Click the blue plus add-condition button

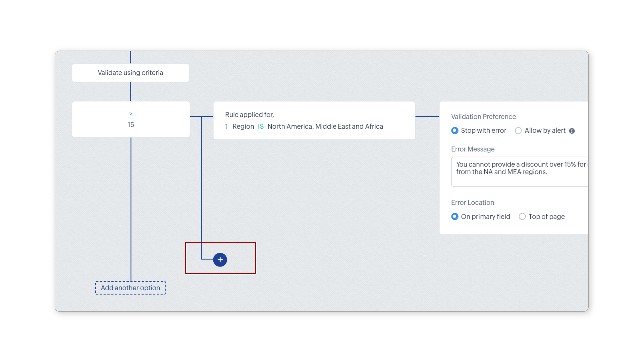tap(220, 260)
